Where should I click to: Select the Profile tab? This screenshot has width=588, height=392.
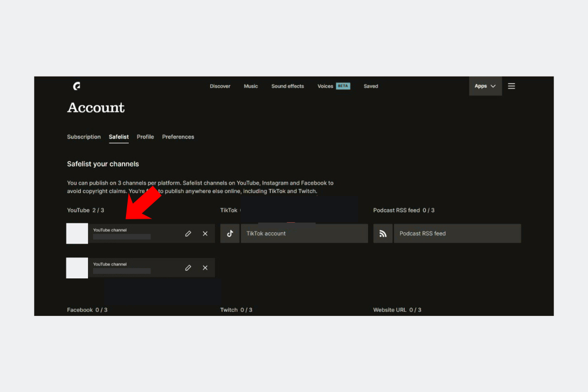[145, 137]
